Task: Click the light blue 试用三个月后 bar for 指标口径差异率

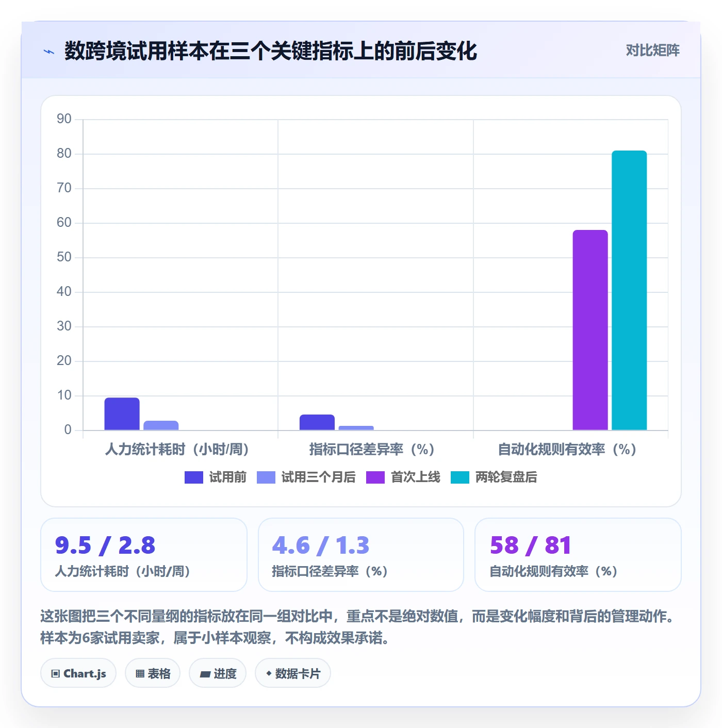Action: tap(356, 428)
